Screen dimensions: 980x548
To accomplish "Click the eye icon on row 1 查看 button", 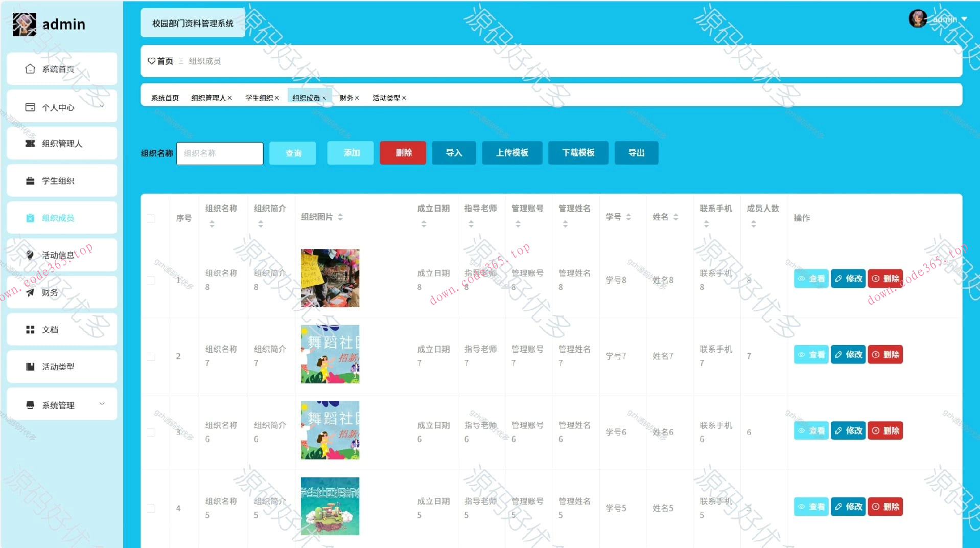I will (802, 279).
